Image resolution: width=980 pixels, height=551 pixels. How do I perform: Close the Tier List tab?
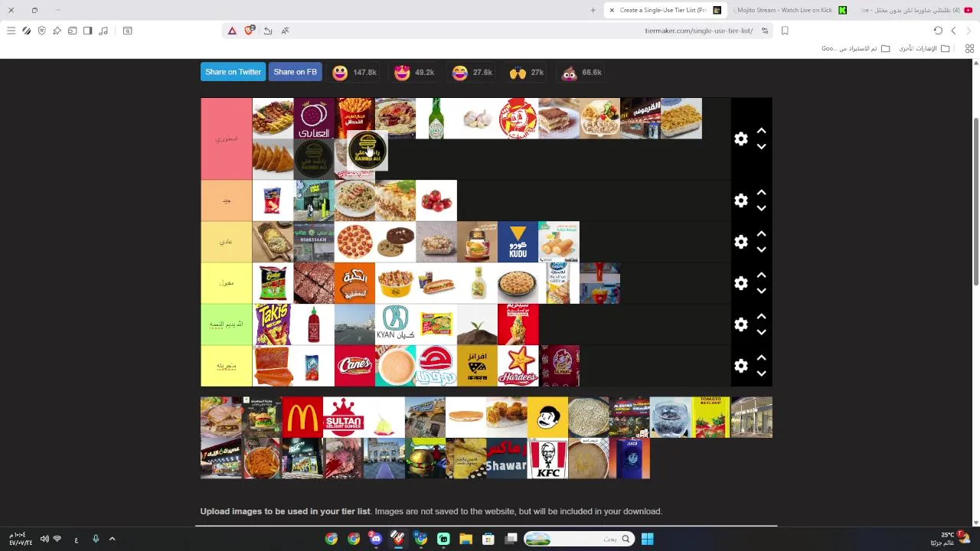pyautogui.click(x=612, y=10)
